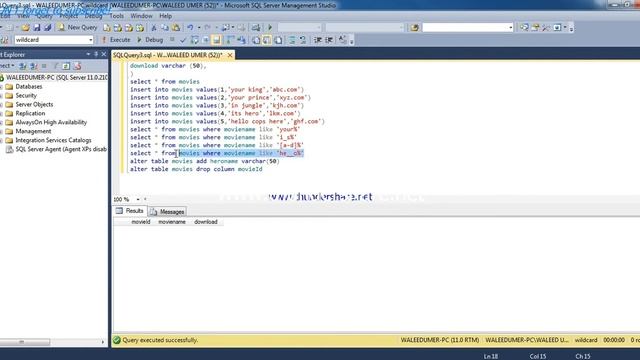This screenshot has height=360, width=640.
Task: Click the Uncomment Selected Lines icon
Action: (303, 40)
